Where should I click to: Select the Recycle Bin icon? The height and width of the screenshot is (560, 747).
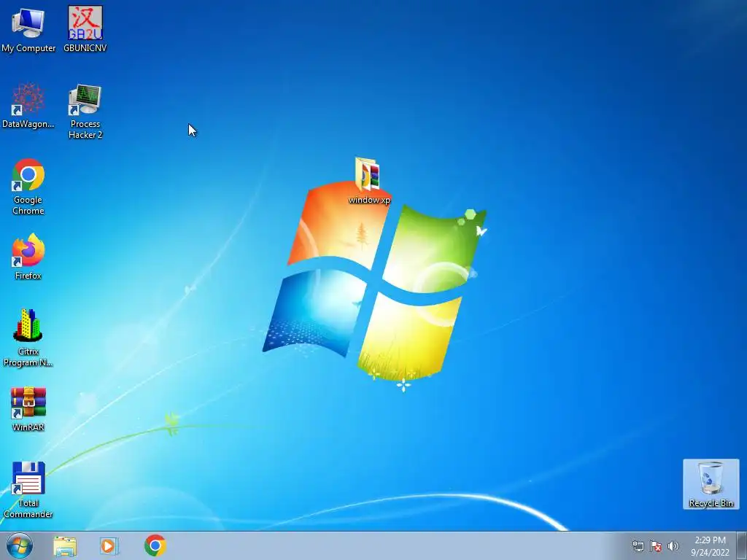pyautogui.click(x=711, y=484)
